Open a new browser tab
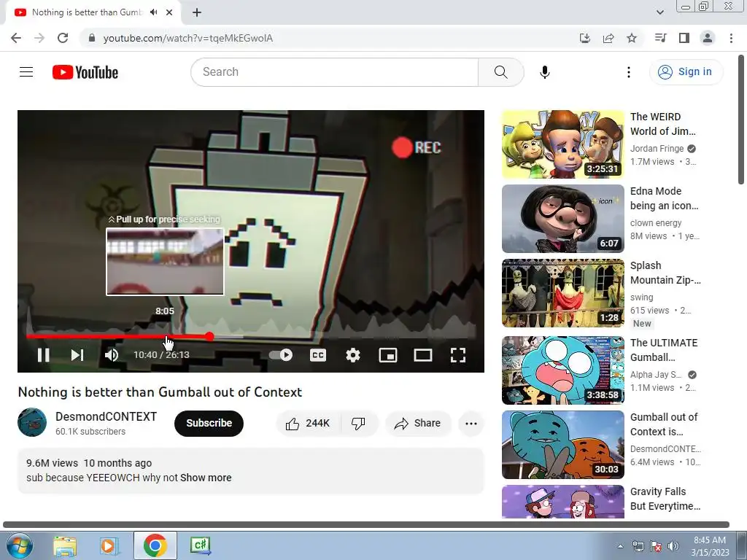This screenshot has width=747, height=560. (x=197, y=13)
